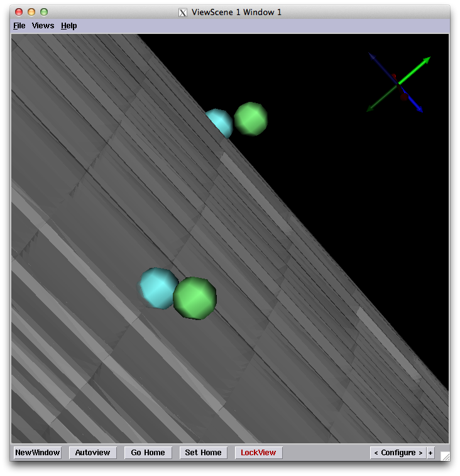This screenshot has width=460, height=476.
Task: Click the NewWindow button
Action: (x=38, y=453)
